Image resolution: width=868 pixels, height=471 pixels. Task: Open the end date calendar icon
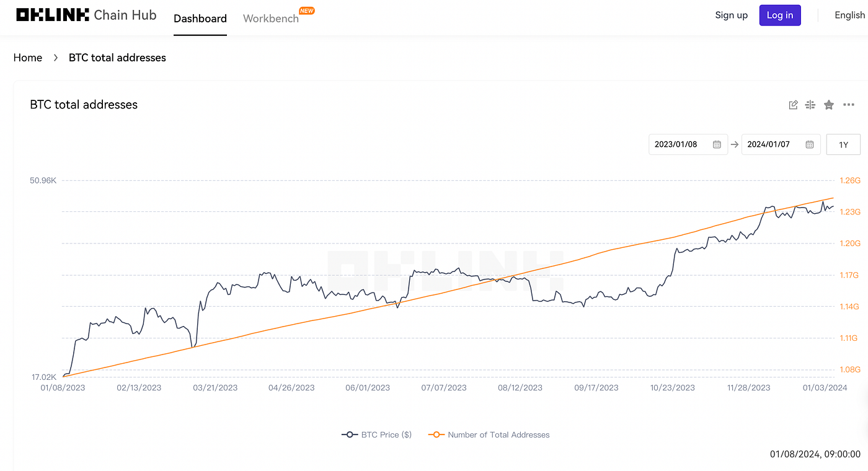tap(809, 144)
